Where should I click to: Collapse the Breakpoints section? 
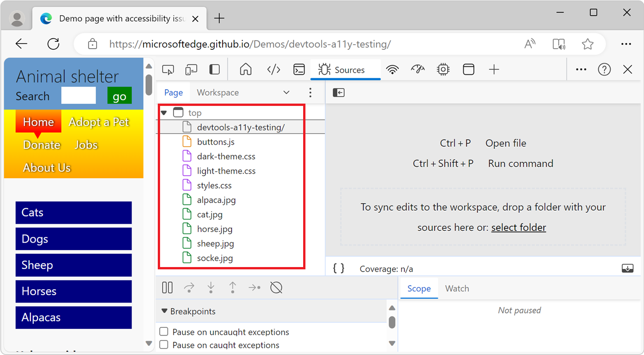[164, 311]
